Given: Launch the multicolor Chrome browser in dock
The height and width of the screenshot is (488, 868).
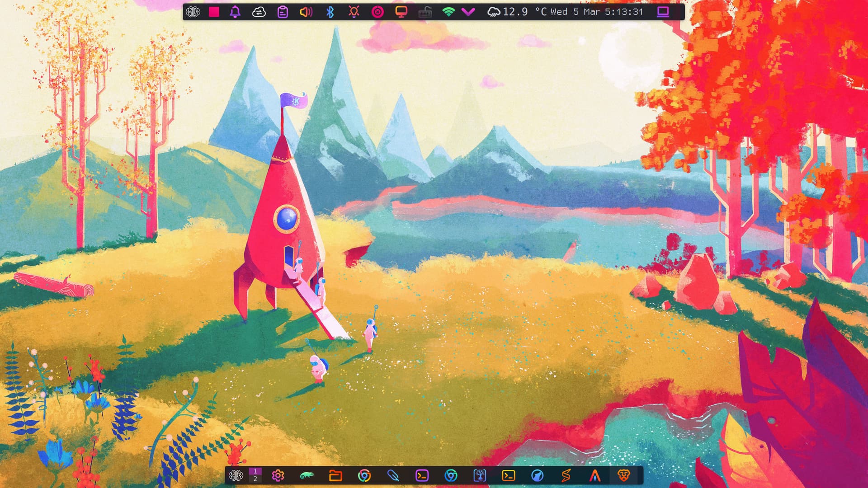Looking at the screenshot, I should (x=364, y=475).
